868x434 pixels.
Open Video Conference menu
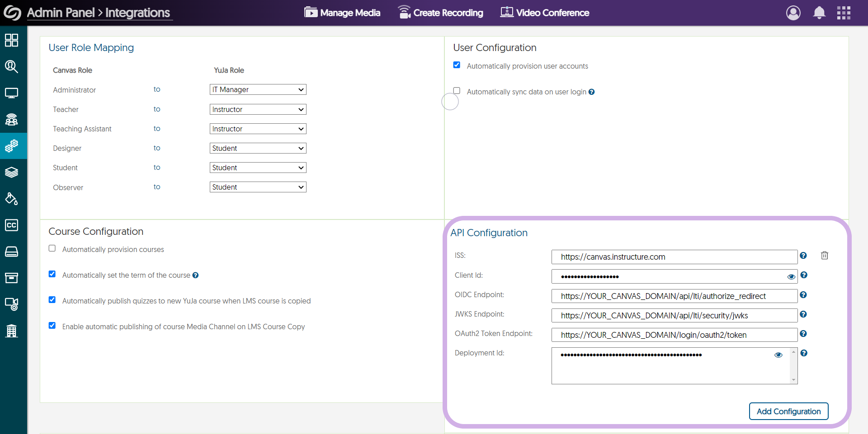[545, 13]
